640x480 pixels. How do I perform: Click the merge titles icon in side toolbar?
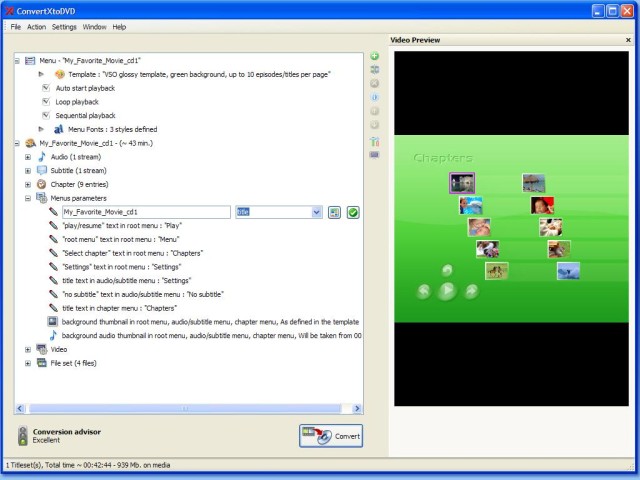coord(374,70)
